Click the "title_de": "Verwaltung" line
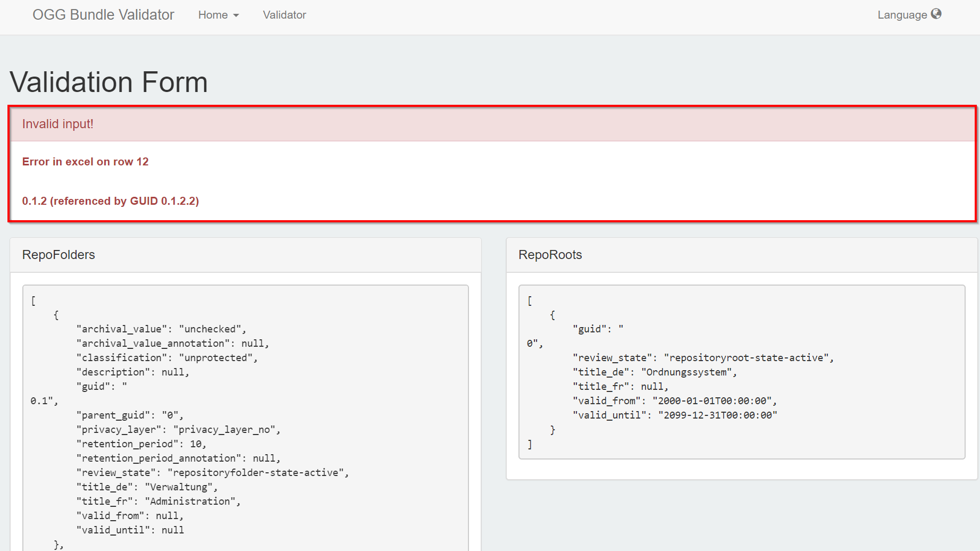980x551 pixels. [147, 487]
